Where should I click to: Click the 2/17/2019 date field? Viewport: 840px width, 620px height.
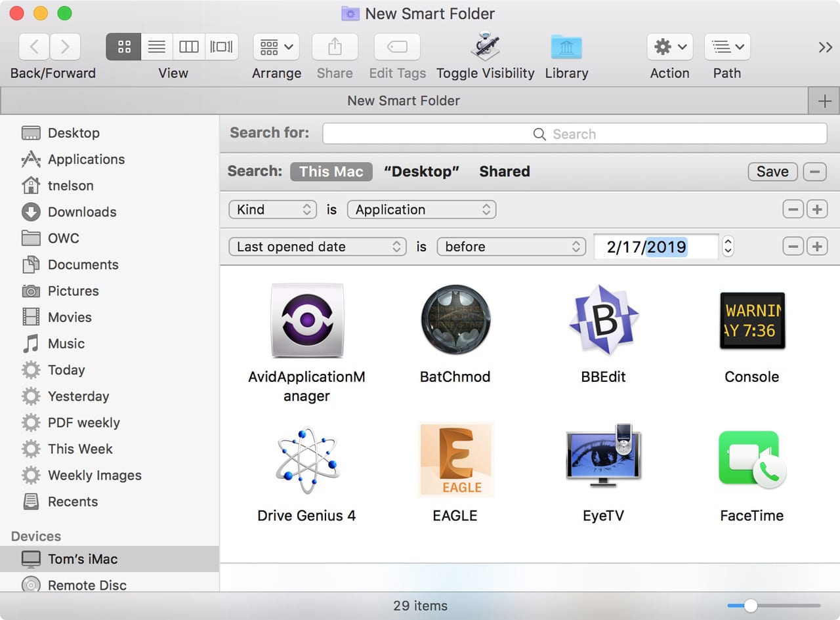coord(656,247)
